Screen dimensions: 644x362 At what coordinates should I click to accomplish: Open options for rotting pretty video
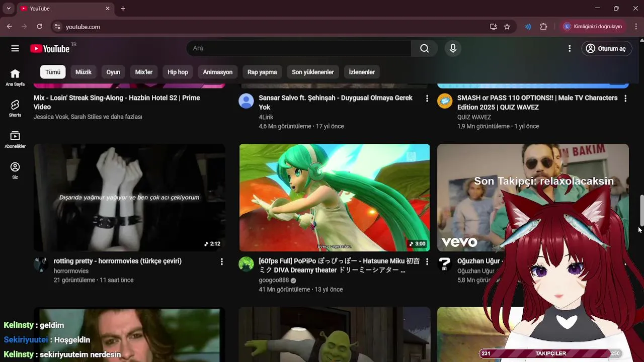221,261
